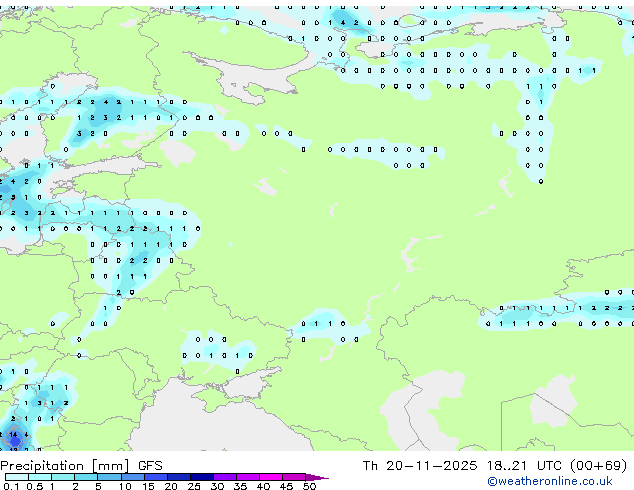Click the '0.1' legend scale label
This screenshot has width=634, height=490.
(11, 486)
